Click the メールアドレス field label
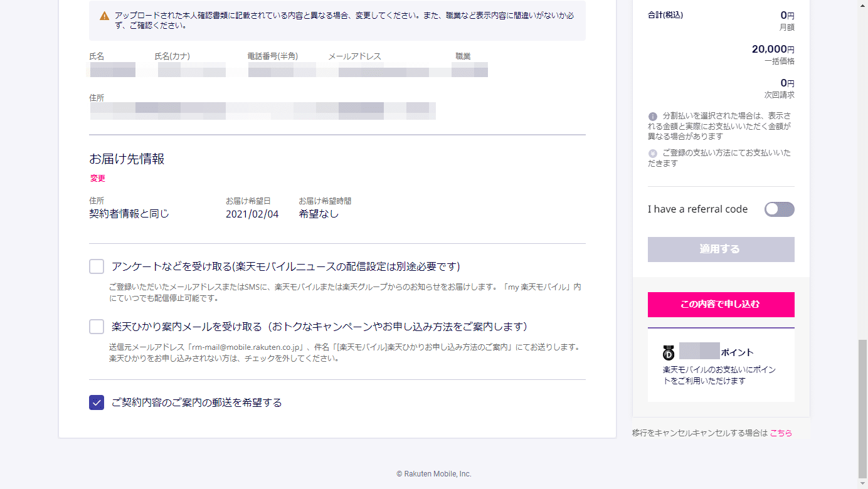This screenshot has height=489, width=868. click(354, 56)
